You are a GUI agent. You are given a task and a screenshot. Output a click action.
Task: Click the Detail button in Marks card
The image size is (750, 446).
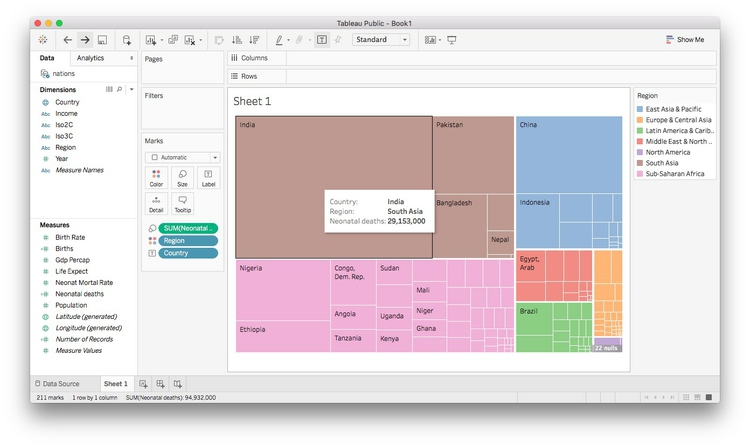[x=156, y=204]
